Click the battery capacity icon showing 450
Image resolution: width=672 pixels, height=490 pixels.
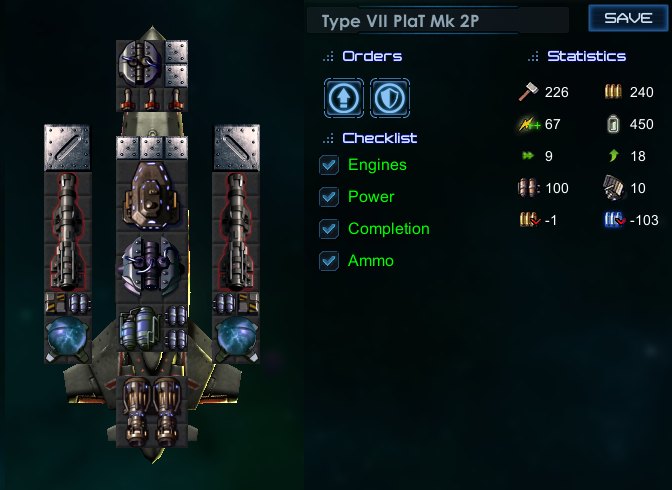[613, 124]
